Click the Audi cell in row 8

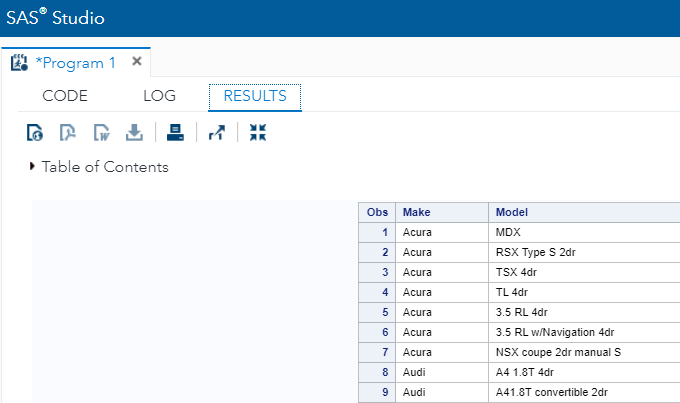click(414, 372)
